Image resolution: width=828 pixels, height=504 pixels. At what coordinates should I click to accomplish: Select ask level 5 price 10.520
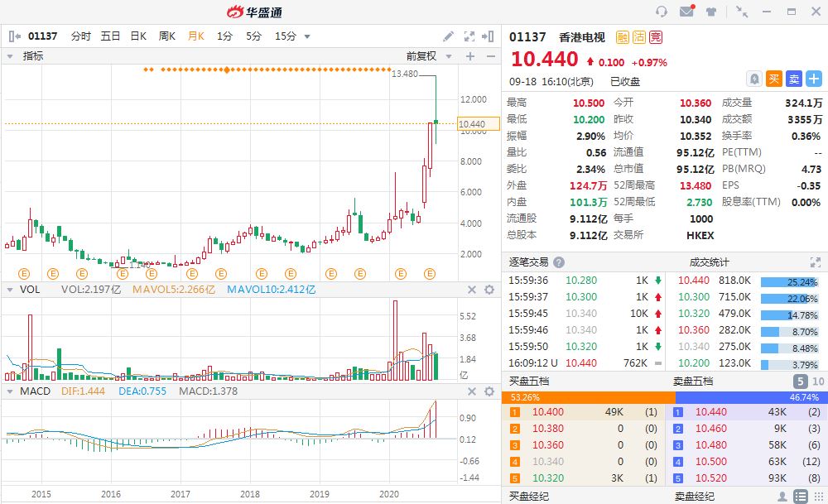(x=710, y=478)
